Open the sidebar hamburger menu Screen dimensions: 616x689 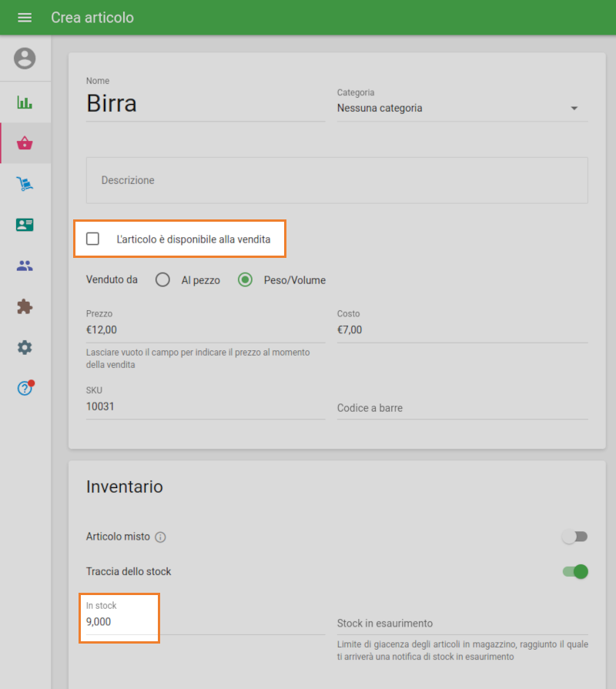tap(25, 17)
